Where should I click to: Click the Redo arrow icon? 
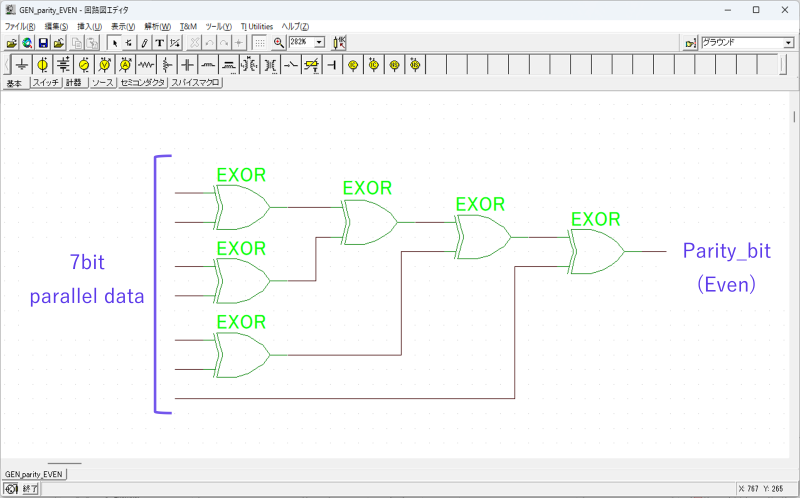point(223,43)
